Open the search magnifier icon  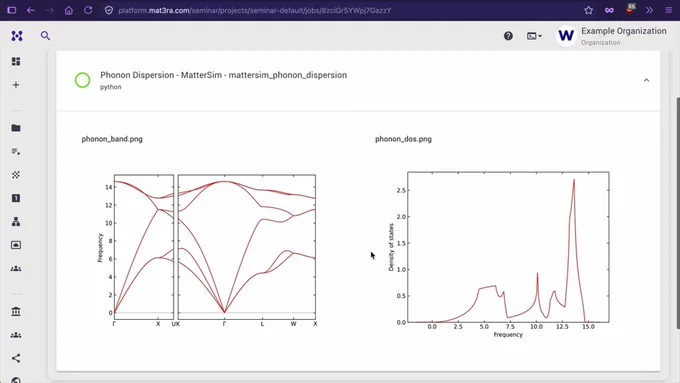pos(45,36)
